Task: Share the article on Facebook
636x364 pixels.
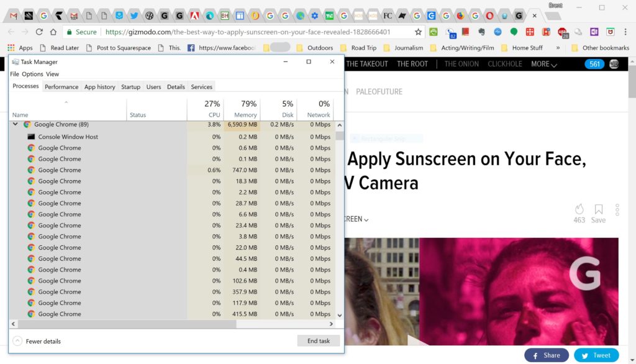Action: [546, 355]
